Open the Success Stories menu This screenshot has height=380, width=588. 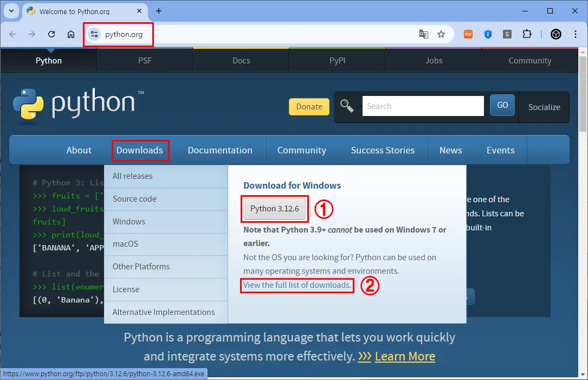pos(383,150)
